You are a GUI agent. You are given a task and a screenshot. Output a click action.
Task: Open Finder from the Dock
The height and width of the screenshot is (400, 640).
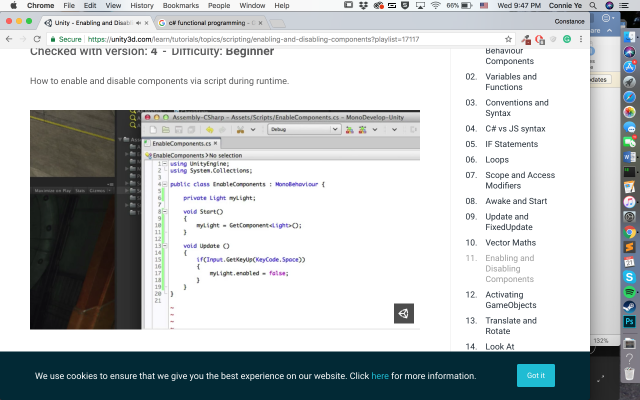click(x=629, y=37)
